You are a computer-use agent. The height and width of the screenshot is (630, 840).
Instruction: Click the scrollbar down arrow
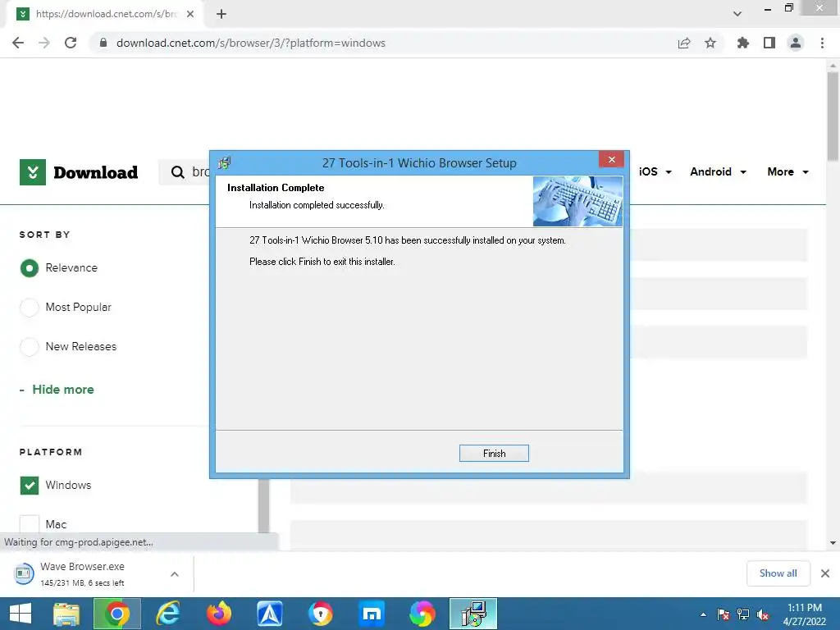(x=833, y=543)
